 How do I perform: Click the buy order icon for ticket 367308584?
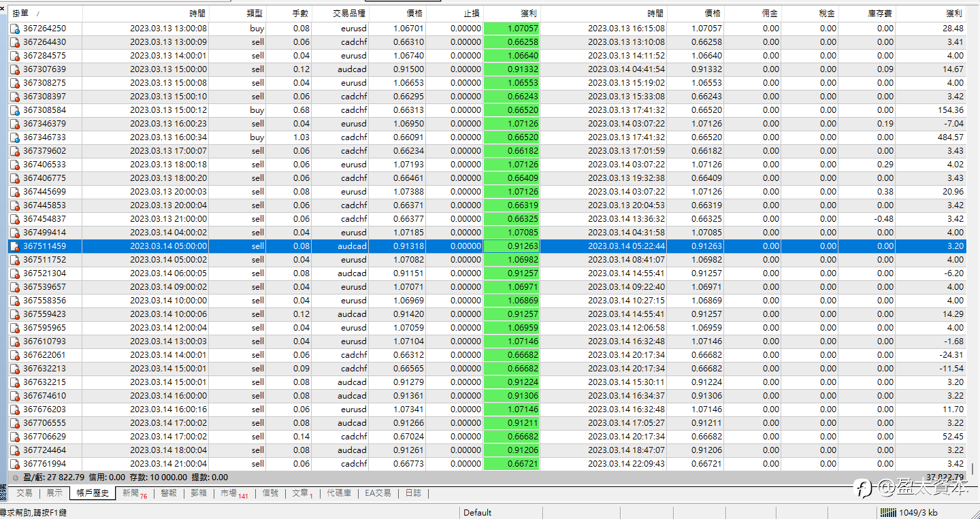15,110
